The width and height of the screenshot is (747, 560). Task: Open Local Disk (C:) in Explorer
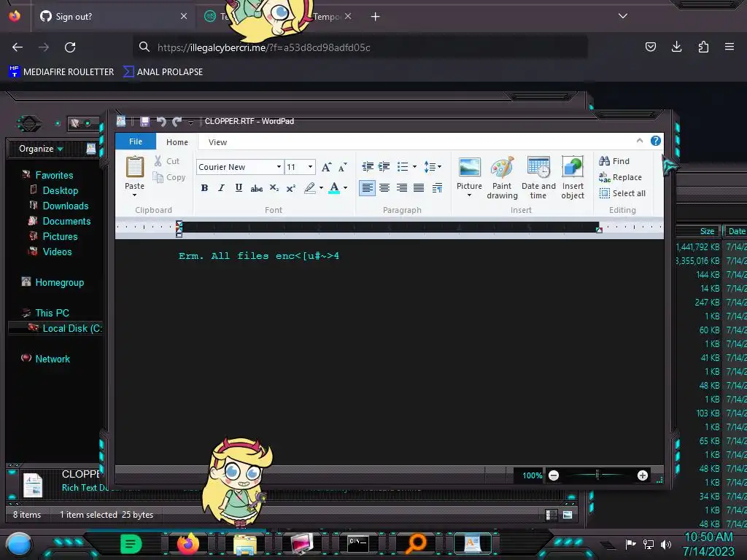click(65, 328)
